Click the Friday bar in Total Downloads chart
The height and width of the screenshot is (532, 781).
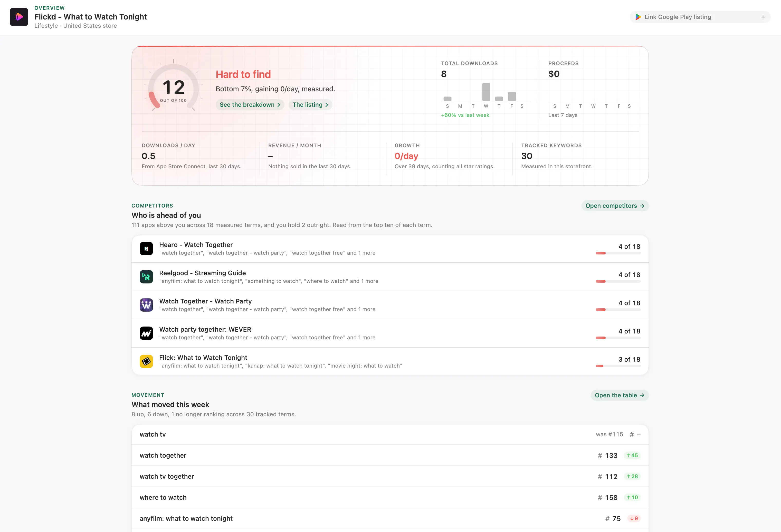[x=512, y=96]
